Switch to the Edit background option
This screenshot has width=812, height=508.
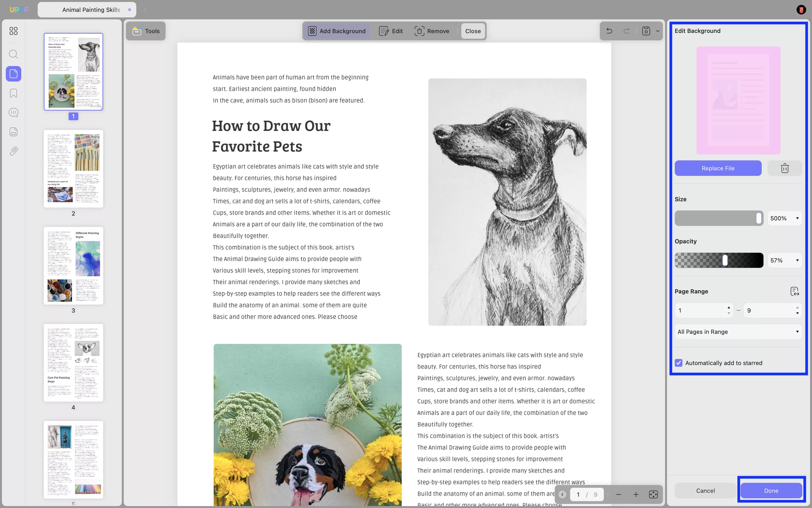click(x=391, y=31)
